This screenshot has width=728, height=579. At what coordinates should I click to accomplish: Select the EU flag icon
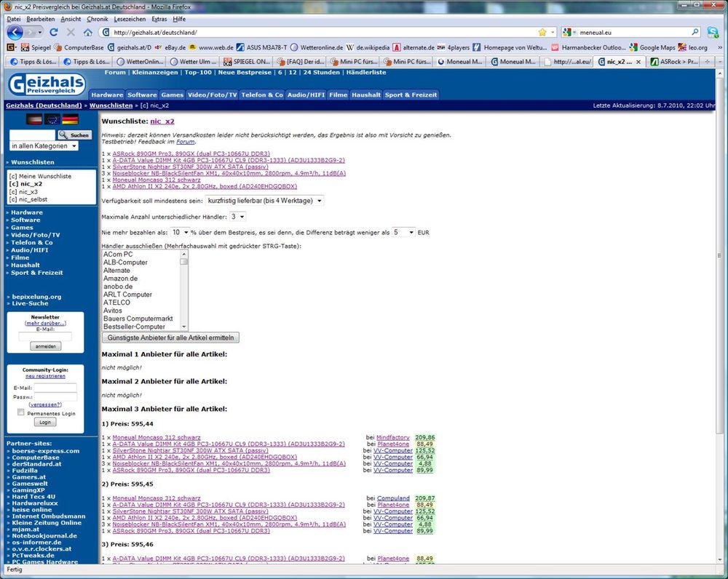tap(52, 119)
